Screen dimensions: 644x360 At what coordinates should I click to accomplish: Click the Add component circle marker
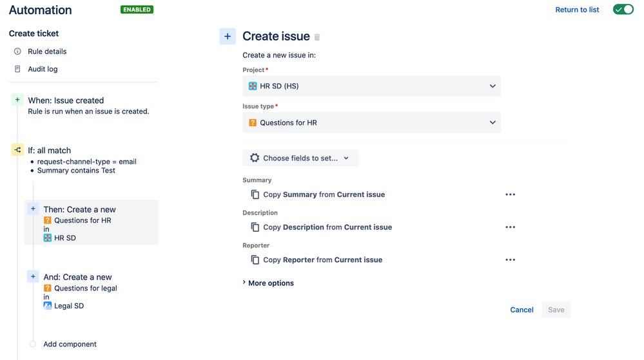[33, 344]
